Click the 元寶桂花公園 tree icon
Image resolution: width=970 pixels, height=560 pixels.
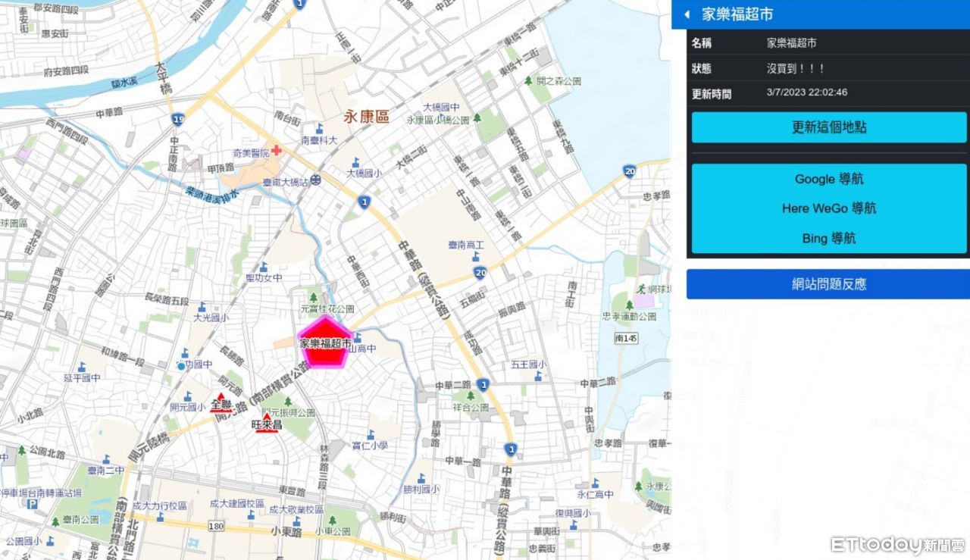[x=314, y=297]
